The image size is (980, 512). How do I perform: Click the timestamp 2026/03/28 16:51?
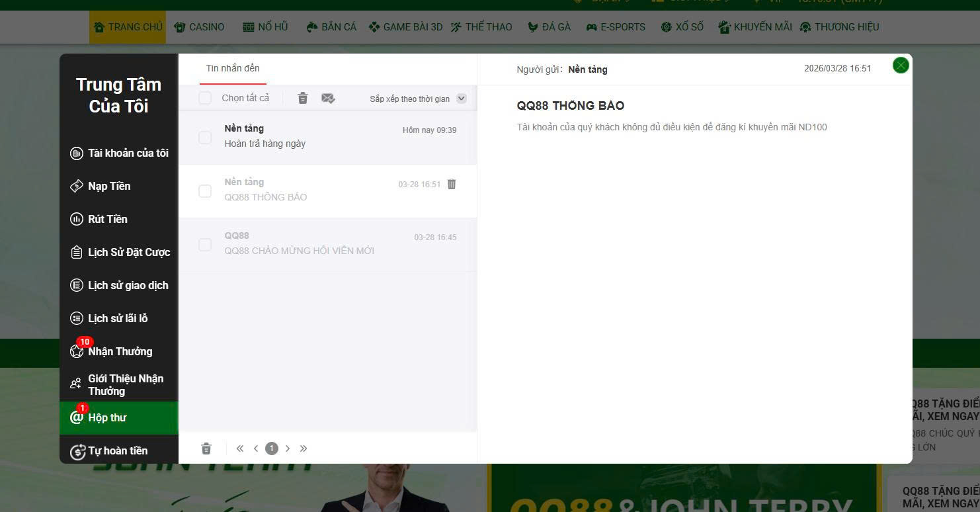click(838, 69)
